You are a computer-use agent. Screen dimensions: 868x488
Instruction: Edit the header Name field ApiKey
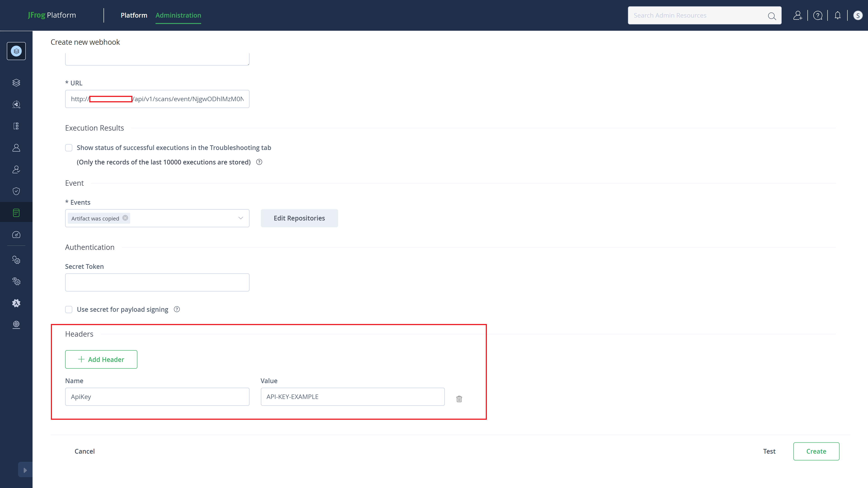pyautogui.click(x=157, y=397)
